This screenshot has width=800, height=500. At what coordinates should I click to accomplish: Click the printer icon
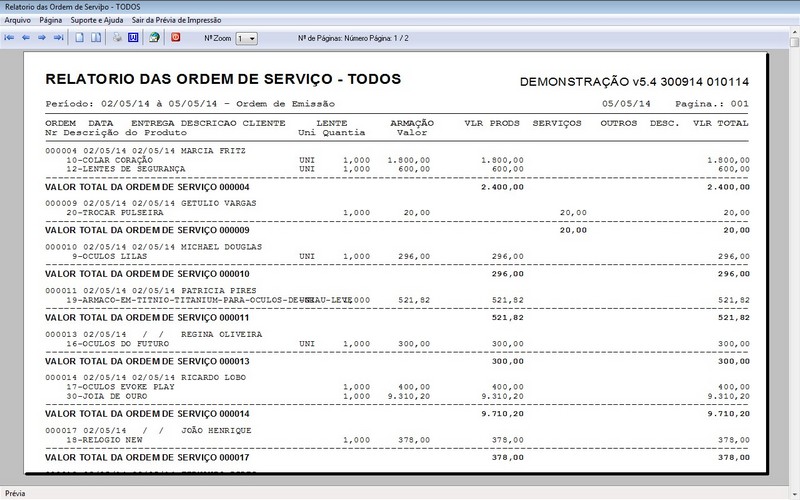(x=116, y=38)
